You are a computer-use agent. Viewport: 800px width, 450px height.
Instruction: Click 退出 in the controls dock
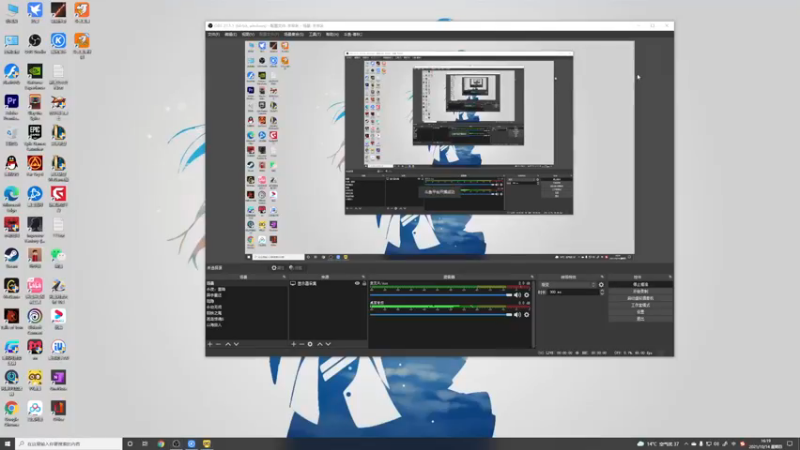click(x=640, y=319)
